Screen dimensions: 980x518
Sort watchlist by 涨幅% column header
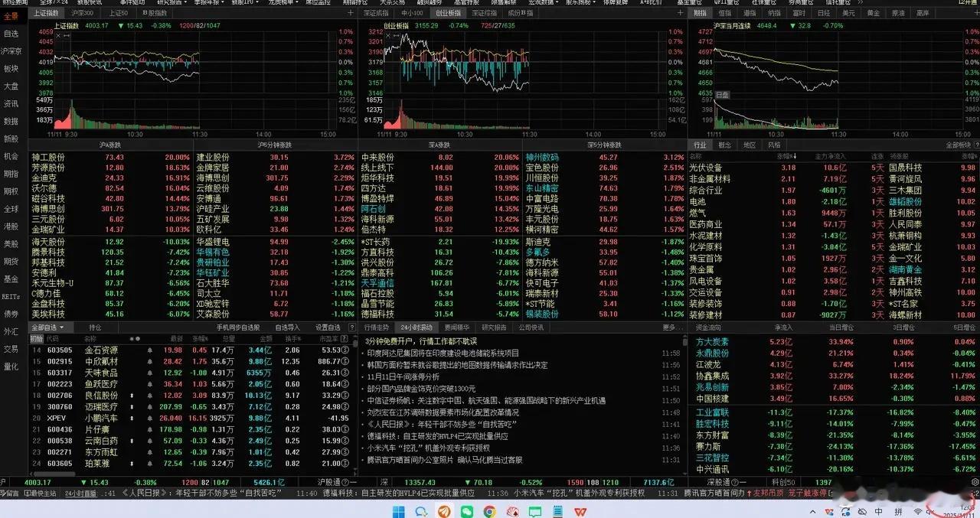point(200,338)
